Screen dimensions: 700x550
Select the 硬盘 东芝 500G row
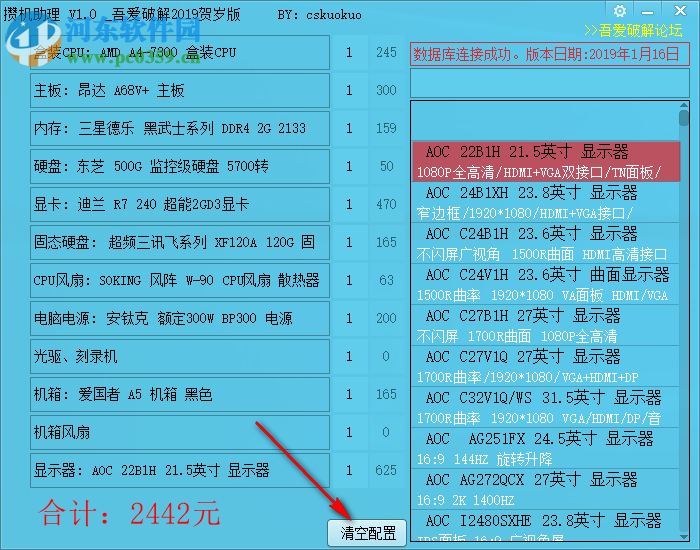coord(180,167)
